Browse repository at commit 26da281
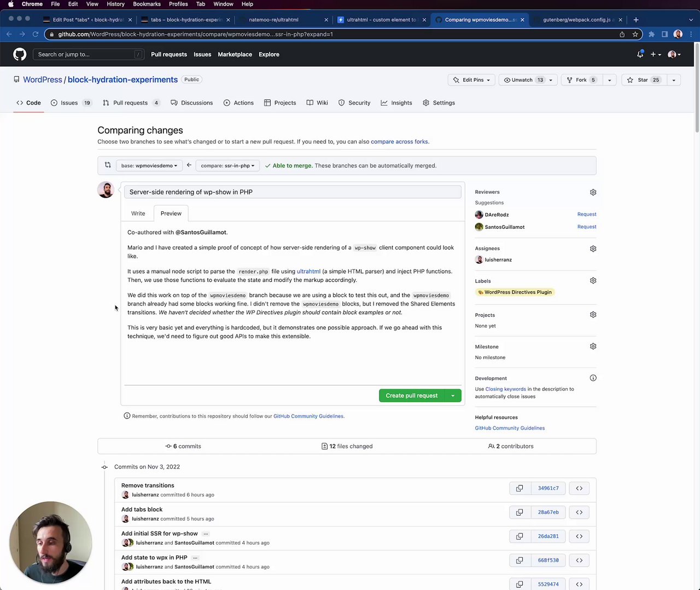700x590 pixels. pos(579,536)
